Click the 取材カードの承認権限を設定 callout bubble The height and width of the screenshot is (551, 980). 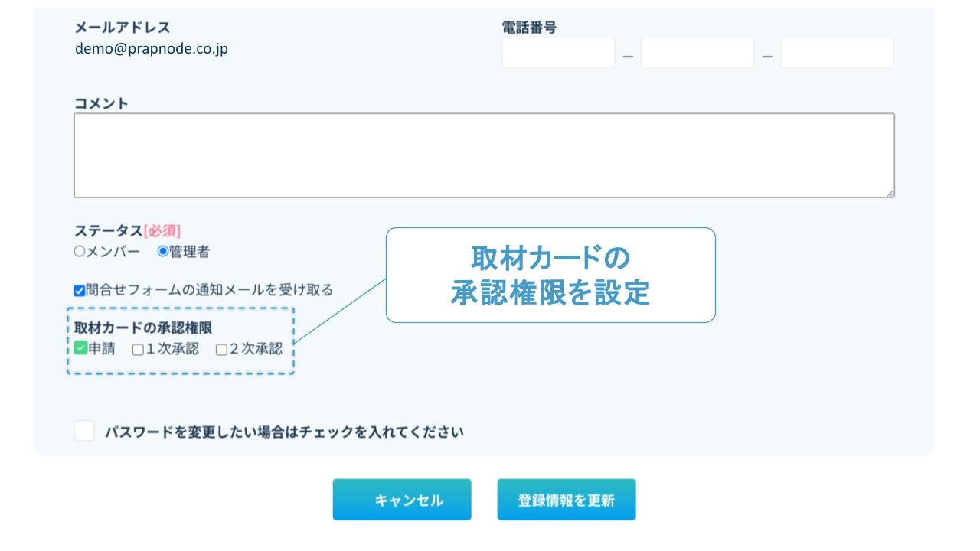tap(550, 275)
